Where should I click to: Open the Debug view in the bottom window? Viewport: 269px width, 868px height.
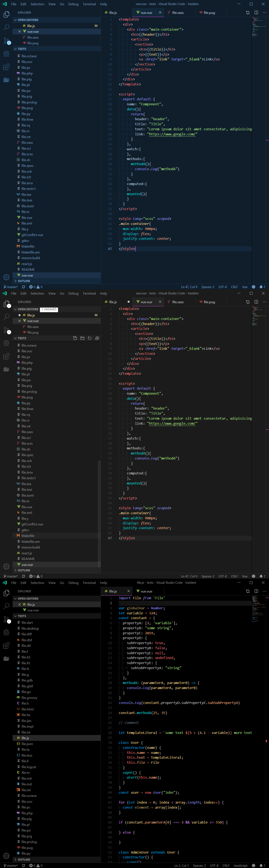(6, 632)
